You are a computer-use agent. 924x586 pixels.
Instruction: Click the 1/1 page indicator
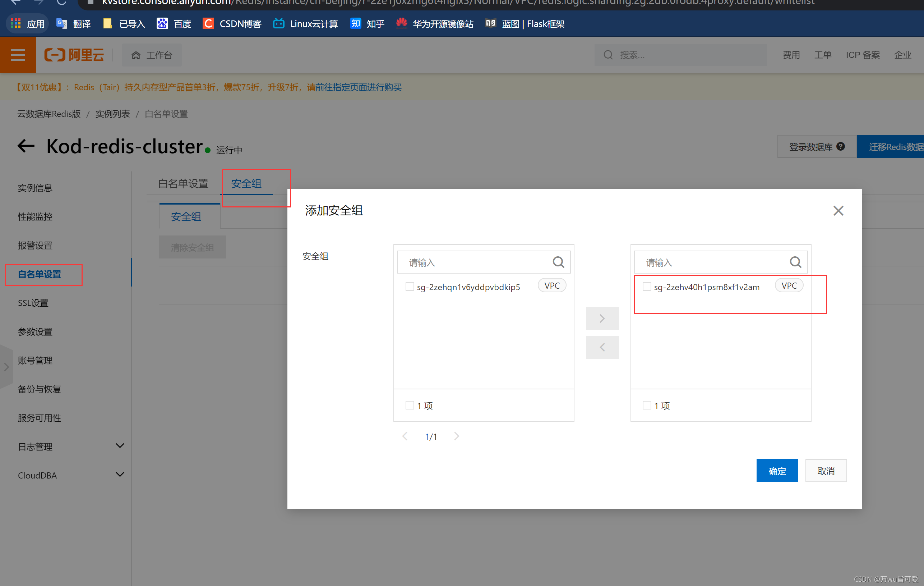pyautogui.click(x=431, y=436)
